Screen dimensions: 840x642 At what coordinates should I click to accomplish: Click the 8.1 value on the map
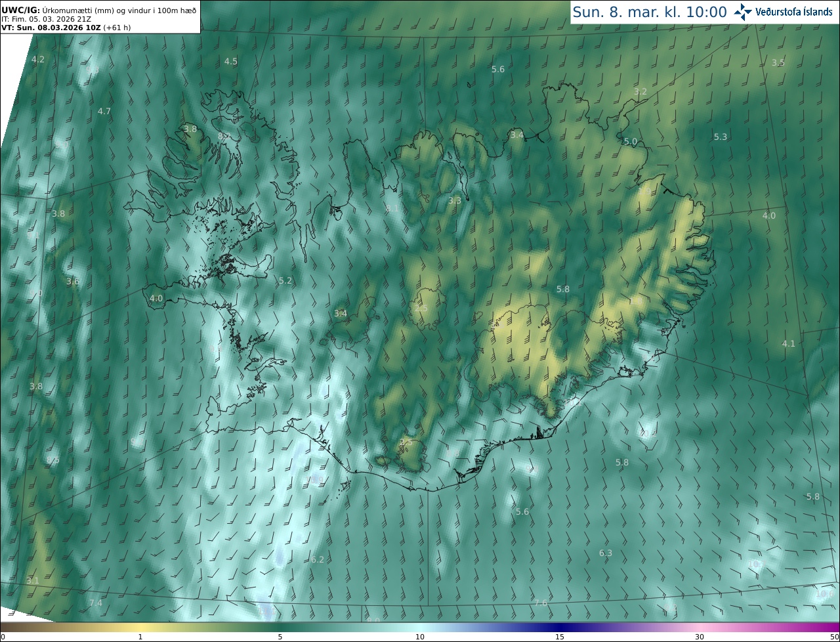pos(392,209)
